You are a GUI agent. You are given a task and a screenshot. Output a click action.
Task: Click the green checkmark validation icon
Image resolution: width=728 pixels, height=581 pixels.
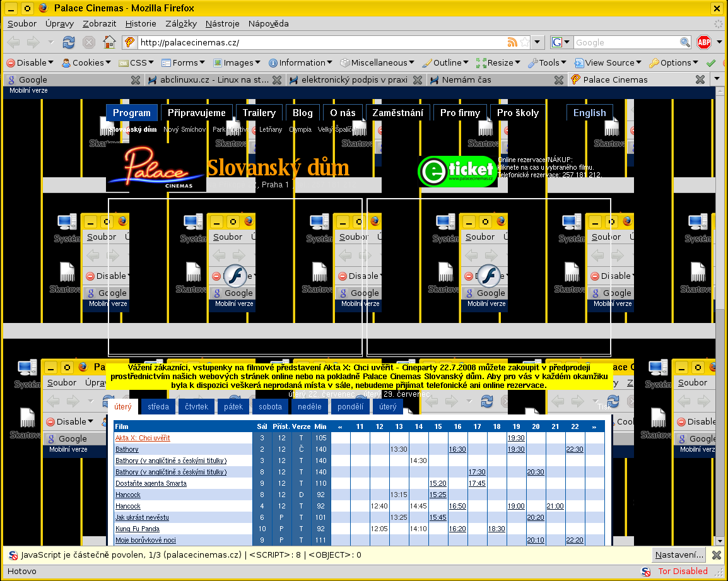tap(711, 62)
